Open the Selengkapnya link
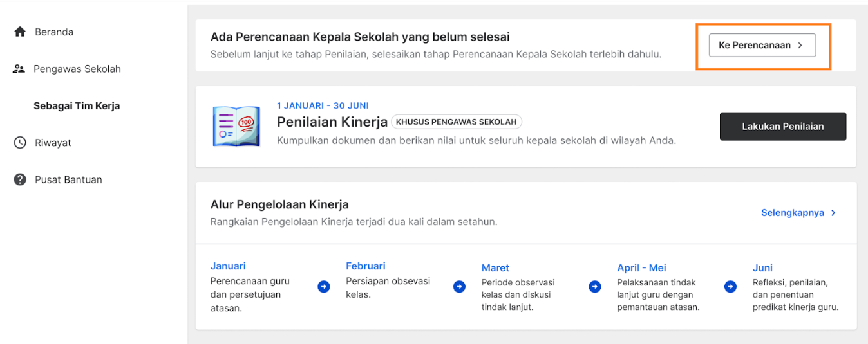The image size is (868, 344). coord(793,213)
